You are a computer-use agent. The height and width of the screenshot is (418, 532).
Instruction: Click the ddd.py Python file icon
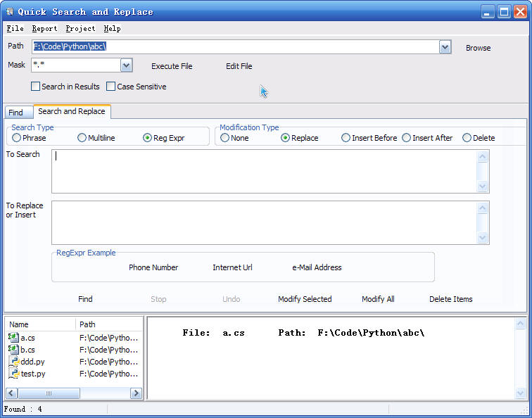click(x=13, y=362)
